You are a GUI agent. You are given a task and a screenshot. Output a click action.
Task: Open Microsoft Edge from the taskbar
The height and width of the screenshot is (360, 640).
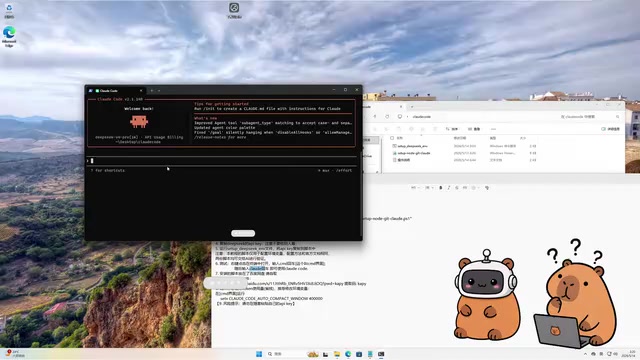pyautogui.click(x=348, y=354)
